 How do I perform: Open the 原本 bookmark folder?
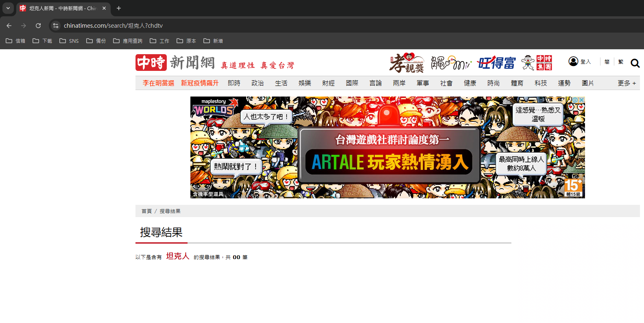(186, 41)
